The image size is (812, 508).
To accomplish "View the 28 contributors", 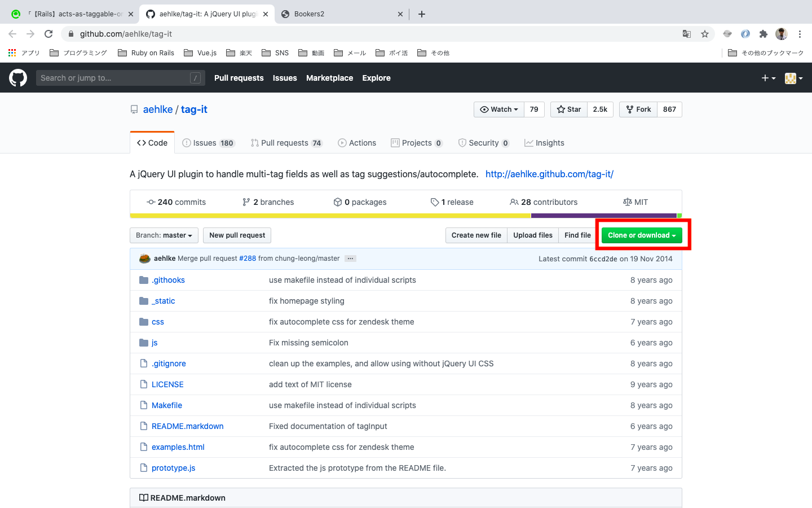I will pyautogui.click(x=544, y=202).
